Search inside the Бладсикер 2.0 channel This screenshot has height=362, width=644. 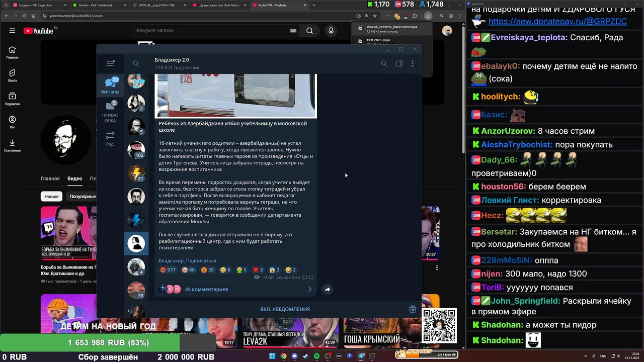pos(384,64)
